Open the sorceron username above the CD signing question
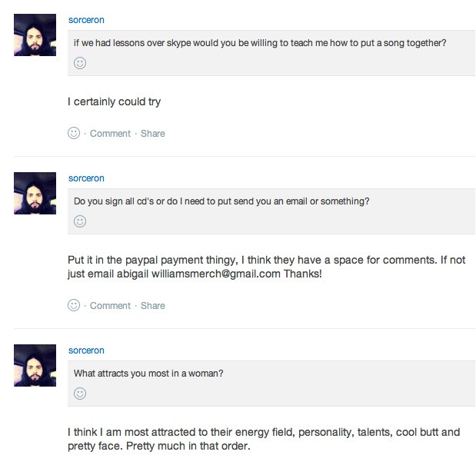This screenshot has height=465, width=476. pos(86,178)
